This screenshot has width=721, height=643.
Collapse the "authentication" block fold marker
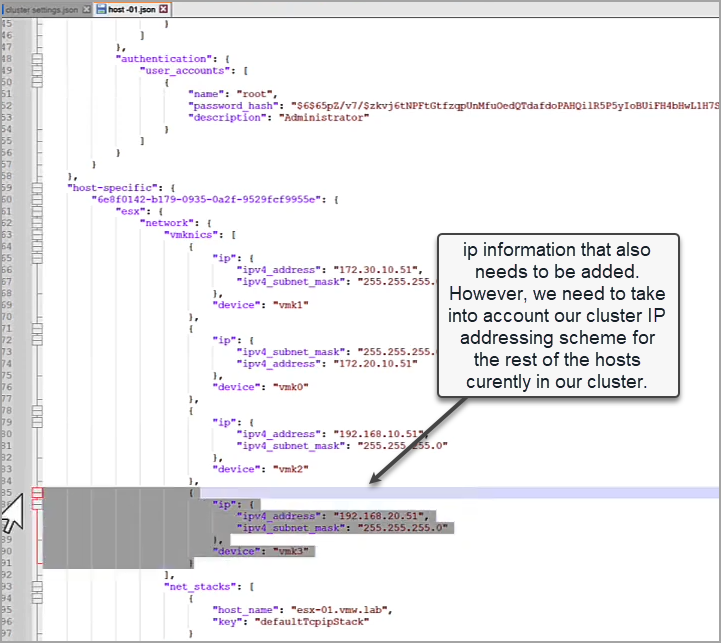pyautogui.click(x=37, y=59)
